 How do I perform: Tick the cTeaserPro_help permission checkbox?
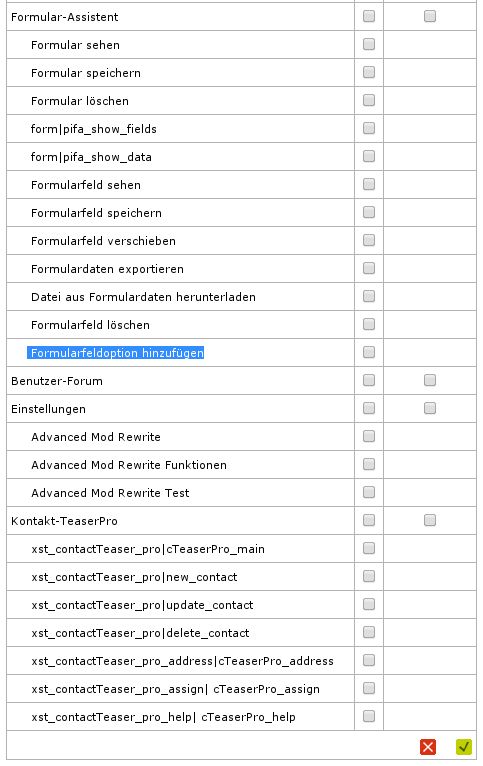click(x=369, y=716)
